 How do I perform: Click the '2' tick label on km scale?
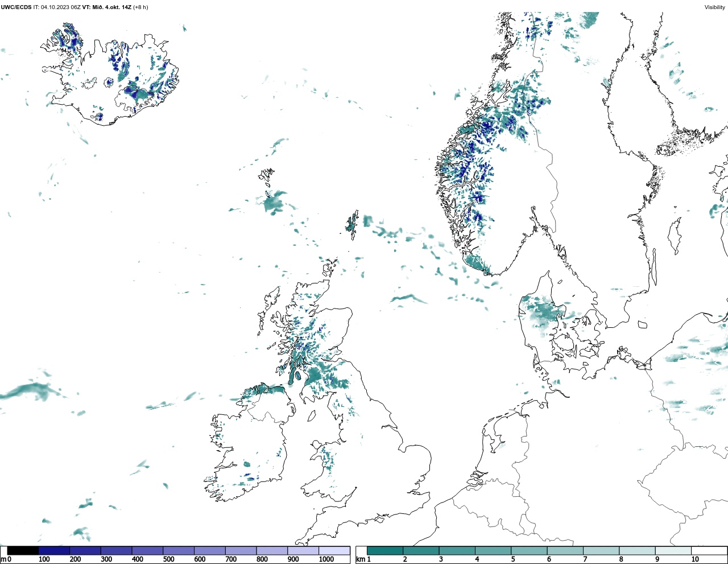pos(405,559)
